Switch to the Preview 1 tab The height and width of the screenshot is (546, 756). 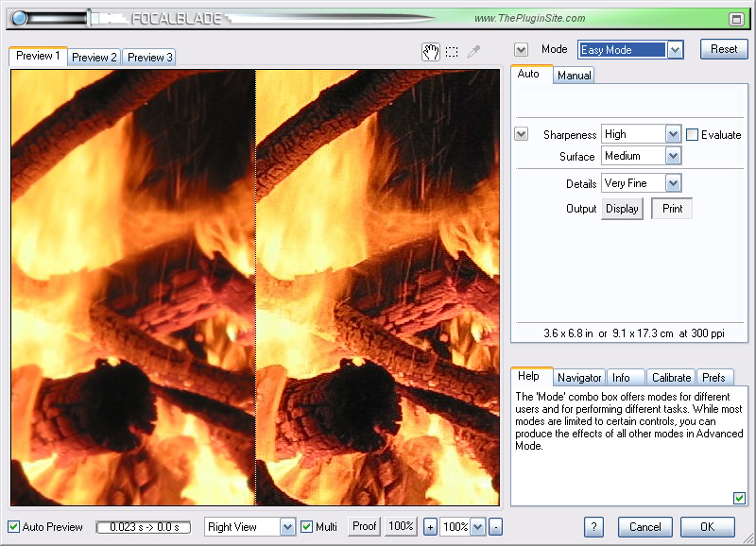point(38,56)
